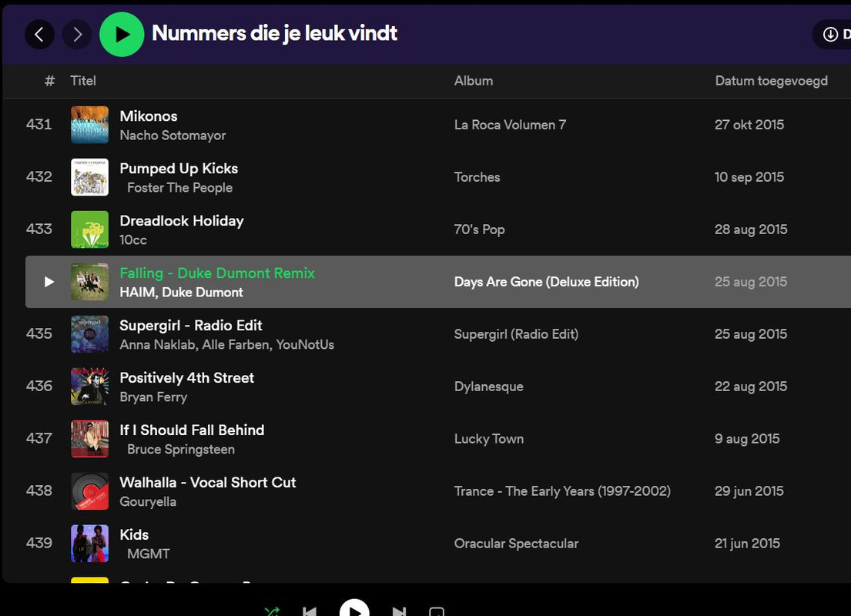
Task: Select the song title Kids
Action: (x=133, y=534)
